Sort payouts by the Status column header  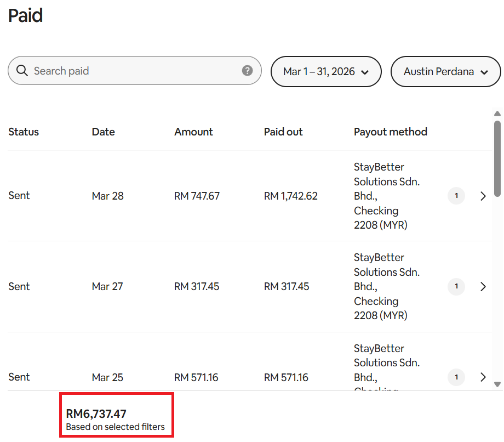pos(24,132)
